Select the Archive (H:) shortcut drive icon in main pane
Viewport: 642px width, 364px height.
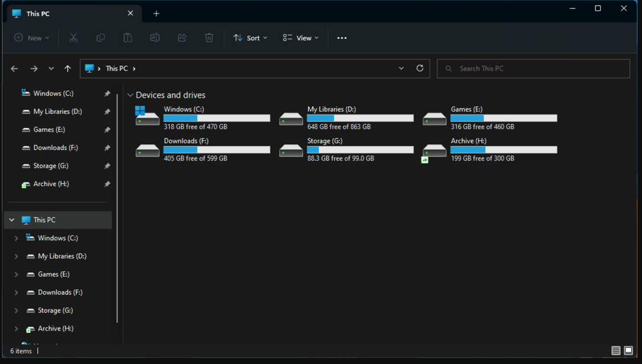pos(434,152)
